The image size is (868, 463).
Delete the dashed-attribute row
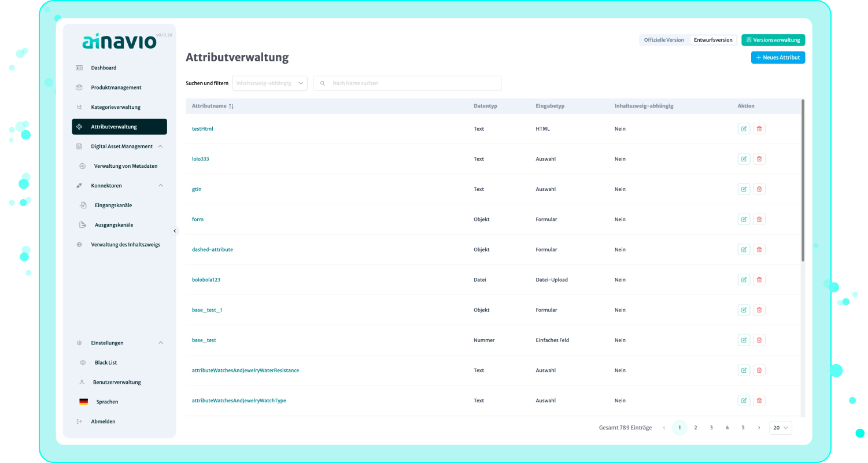[x=759, y=249]
